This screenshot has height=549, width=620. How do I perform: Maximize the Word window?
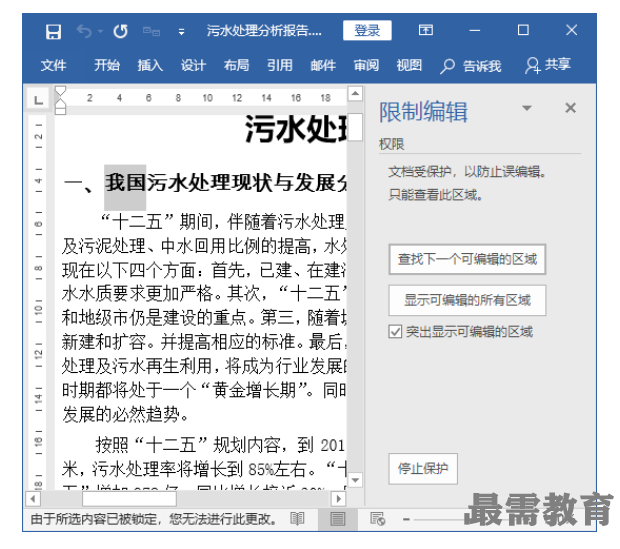(x=523, y=30)
